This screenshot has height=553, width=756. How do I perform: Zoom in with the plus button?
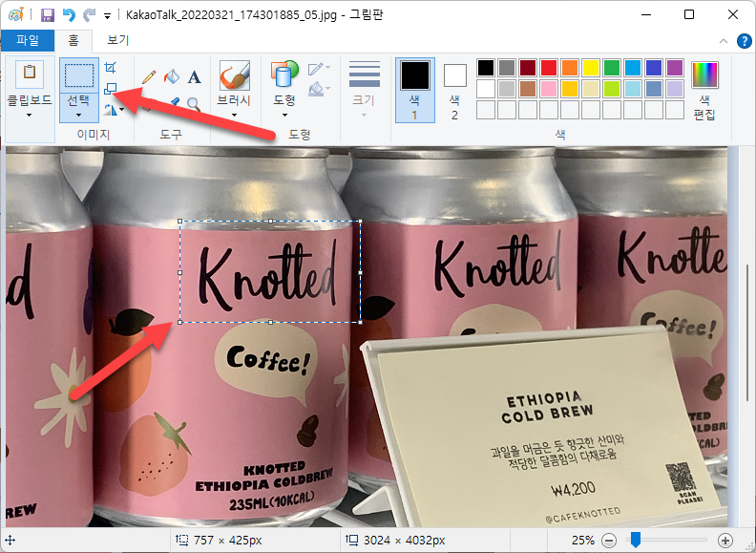pos(725,541)
